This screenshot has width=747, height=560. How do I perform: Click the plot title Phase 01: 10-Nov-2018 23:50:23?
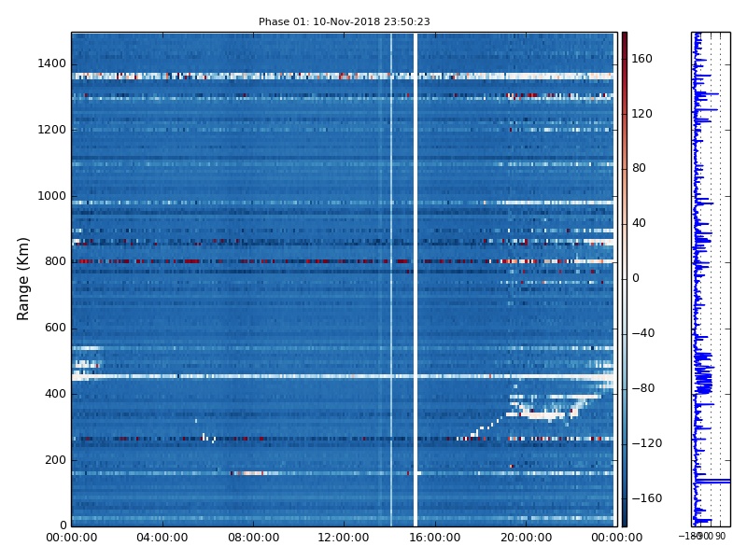[344, 21]
